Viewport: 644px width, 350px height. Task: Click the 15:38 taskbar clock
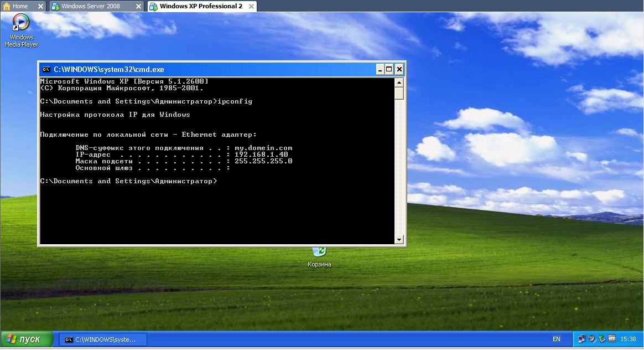point(628,339)
